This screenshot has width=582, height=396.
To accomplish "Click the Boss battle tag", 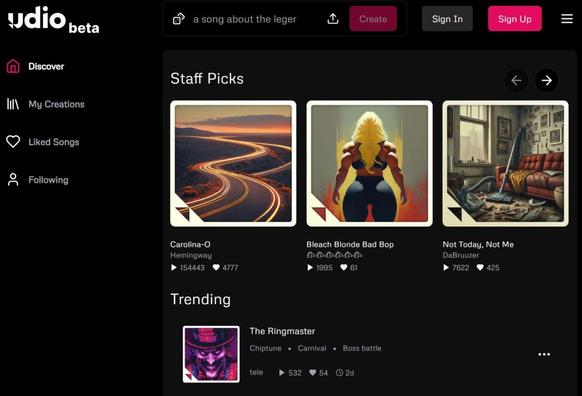I will (x=362, y=348).
